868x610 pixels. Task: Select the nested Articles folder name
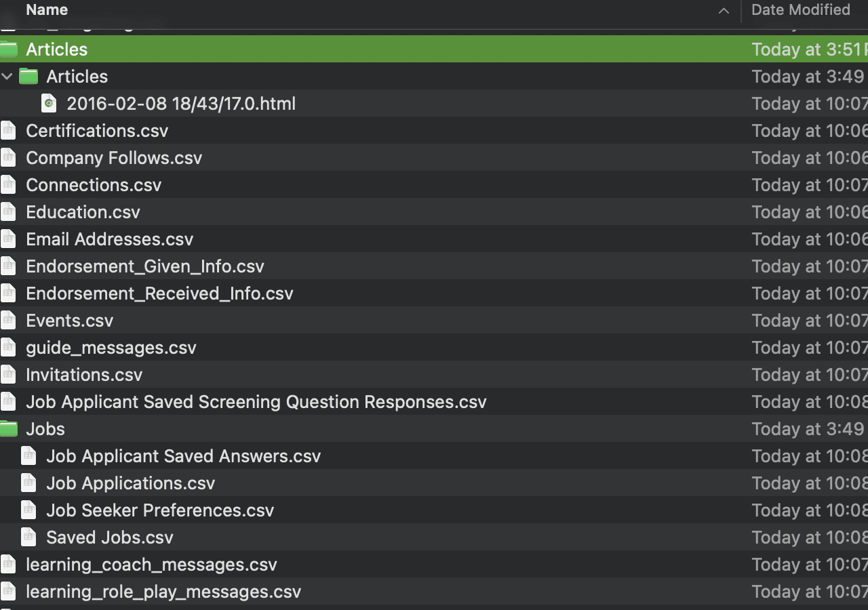click(77, 77)
